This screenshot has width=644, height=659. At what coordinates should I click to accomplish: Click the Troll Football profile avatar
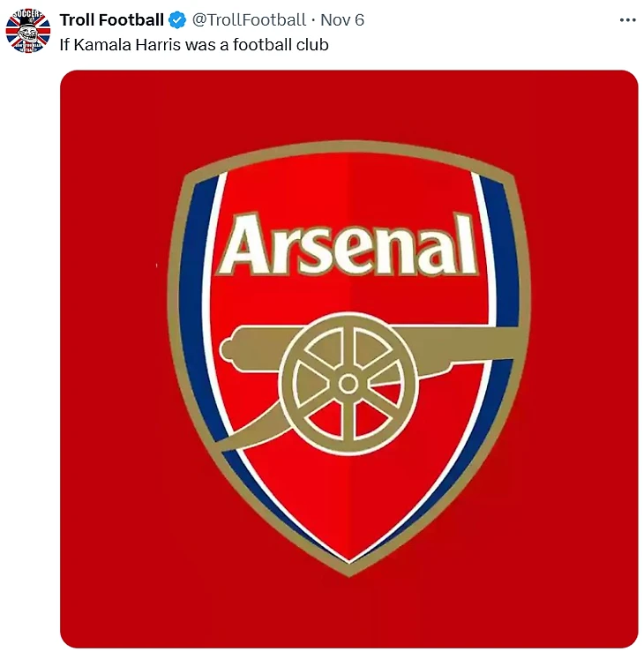(x=28, y=31)
